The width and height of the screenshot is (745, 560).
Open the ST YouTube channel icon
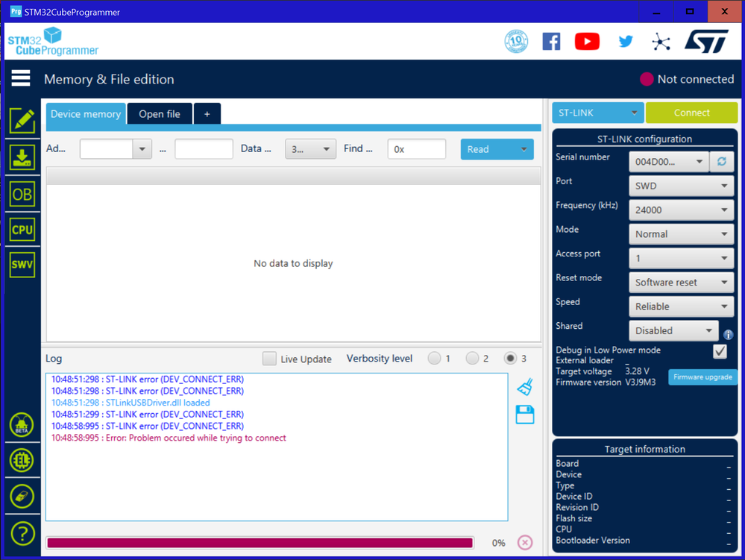587,42
